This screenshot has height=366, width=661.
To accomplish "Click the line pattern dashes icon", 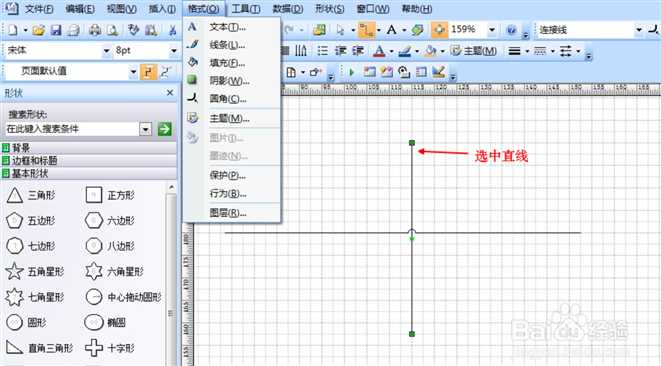I will pyautogui.click(x=540, y=51).
